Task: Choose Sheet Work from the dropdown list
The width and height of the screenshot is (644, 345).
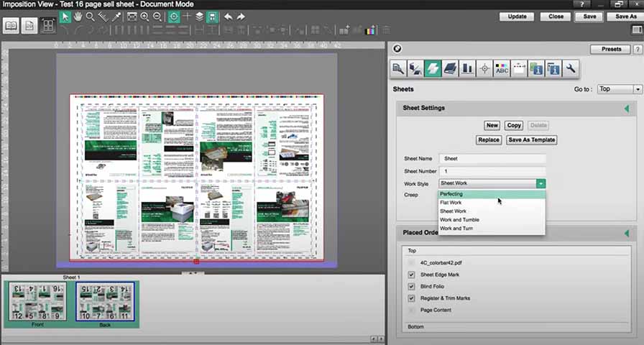Action: point(492,211)
